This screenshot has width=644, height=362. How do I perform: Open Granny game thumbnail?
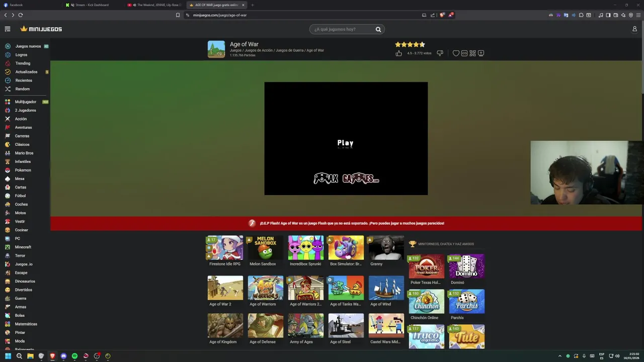pyautogui.click(x=386, y=248)
